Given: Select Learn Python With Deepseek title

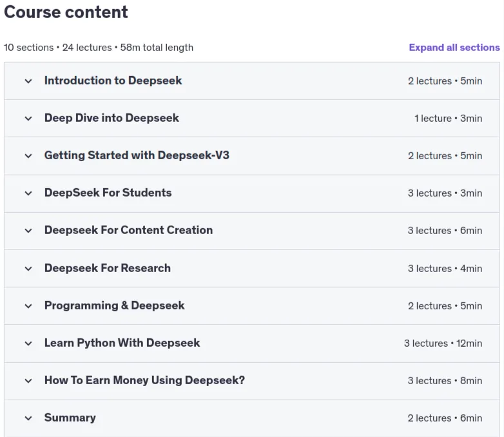Looking at the screenshot, I should tap(122, 343).
